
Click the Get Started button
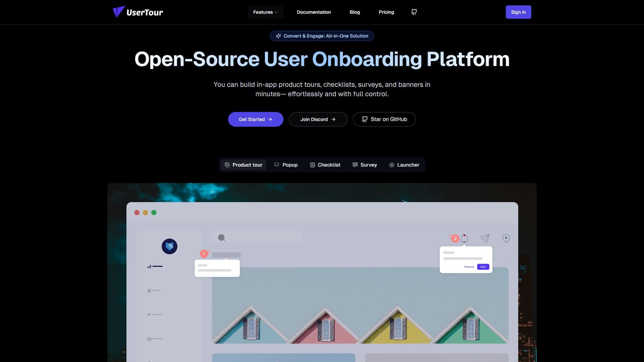pyautogui.click(x=256, y=119)
